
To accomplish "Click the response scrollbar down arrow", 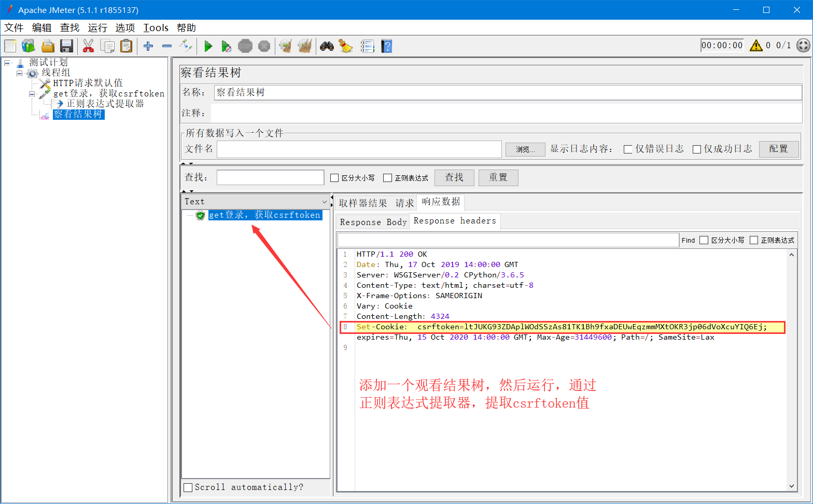I will tap(792, 486).
